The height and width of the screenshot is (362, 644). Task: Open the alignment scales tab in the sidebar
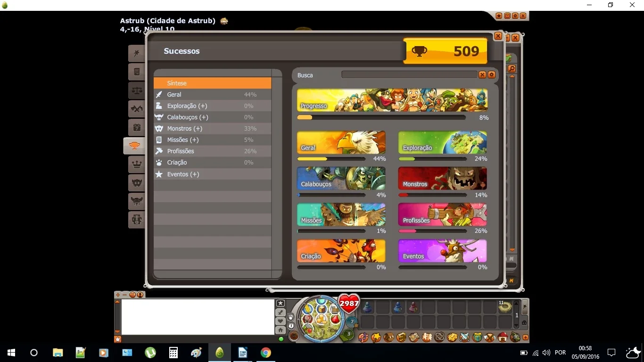coord(137,90)
